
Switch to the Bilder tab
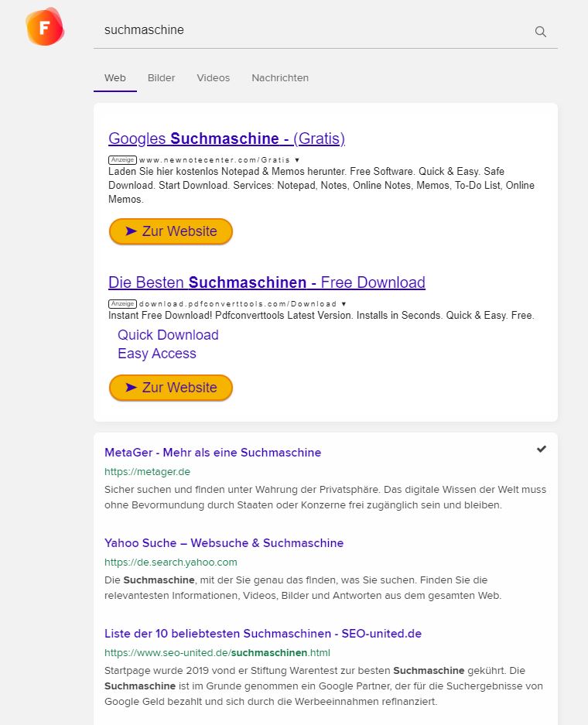[x=162, y=77]
